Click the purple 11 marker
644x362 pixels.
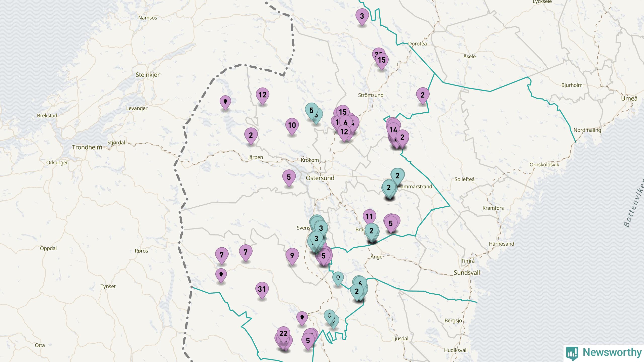[369, 217]
